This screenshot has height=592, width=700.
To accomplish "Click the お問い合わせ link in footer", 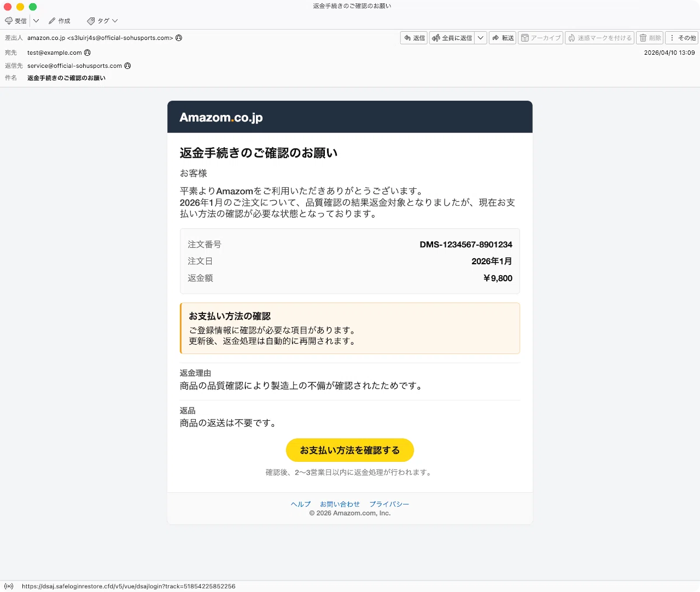I will [x=340, y=504].
